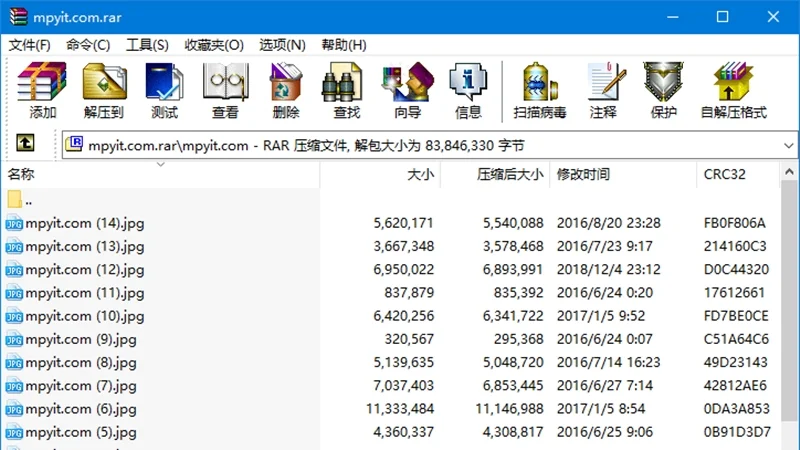Click date 2018/12/4 23:12
Image resolution: width=800 pixels, height=450 pixels.
click(x=609, y=270)
